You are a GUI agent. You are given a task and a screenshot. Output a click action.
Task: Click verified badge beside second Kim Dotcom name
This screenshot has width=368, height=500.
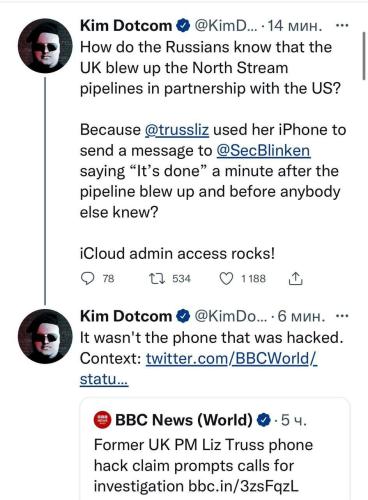pos(183,316)
